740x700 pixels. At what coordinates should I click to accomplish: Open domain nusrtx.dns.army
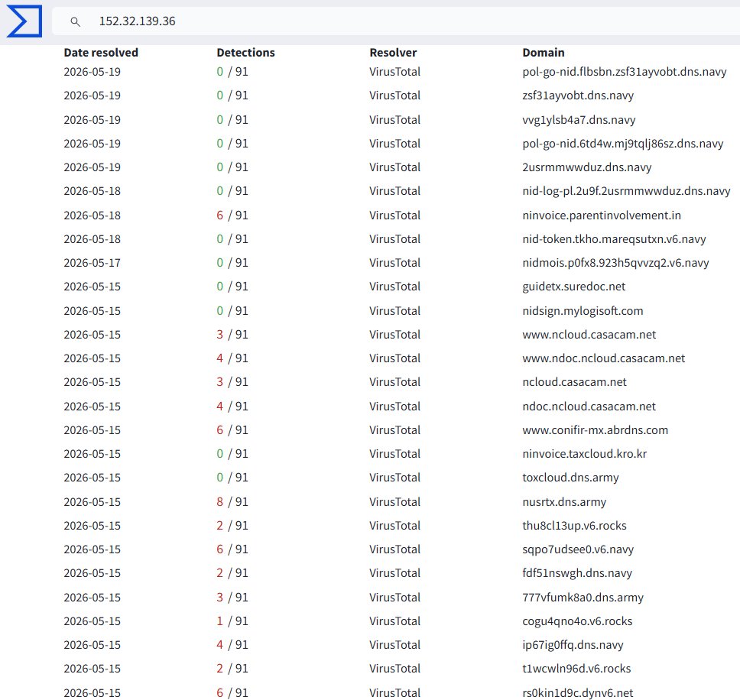tap(564, 502)
